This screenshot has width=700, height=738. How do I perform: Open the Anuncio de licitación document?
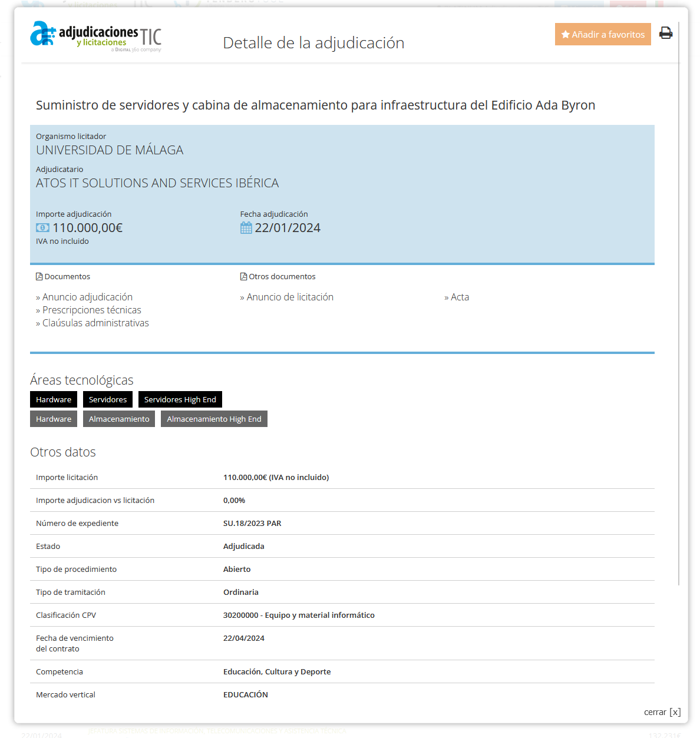click(290, 297)
